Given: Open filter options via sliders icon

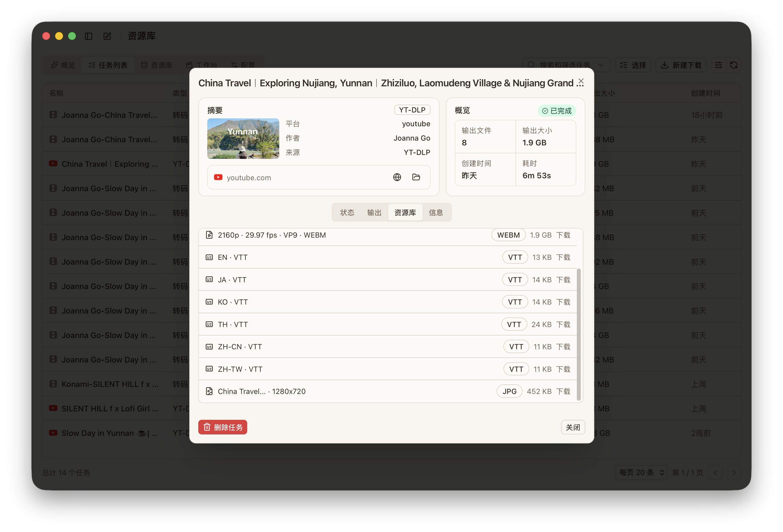Looking at the screenshot, I should pos(718,65).
